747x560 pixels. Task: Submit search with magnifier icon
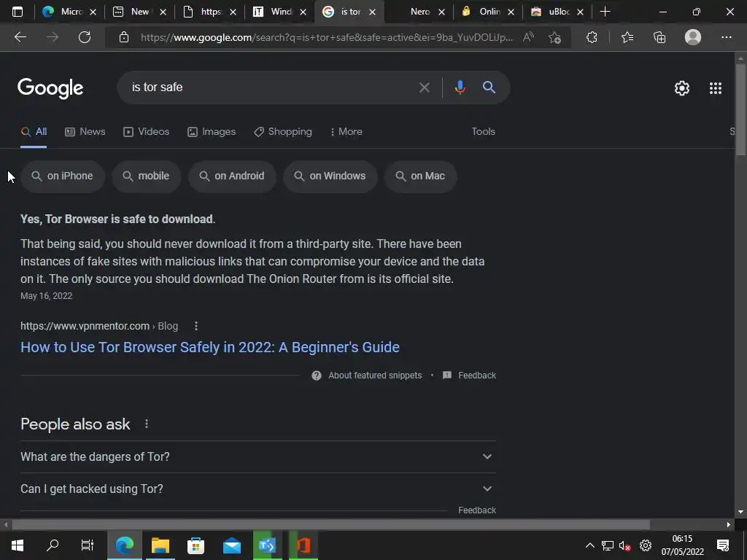click(489, 87)
